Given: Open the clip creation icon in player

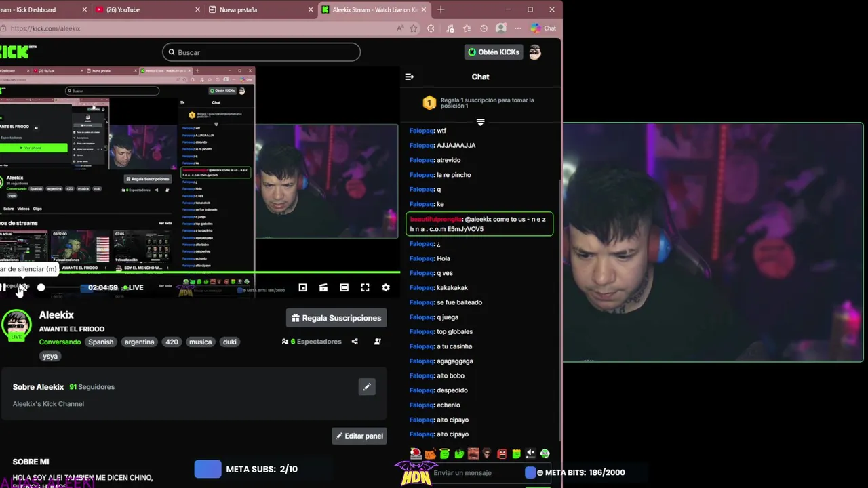Looking at the screenshot, I should (323, 287).
